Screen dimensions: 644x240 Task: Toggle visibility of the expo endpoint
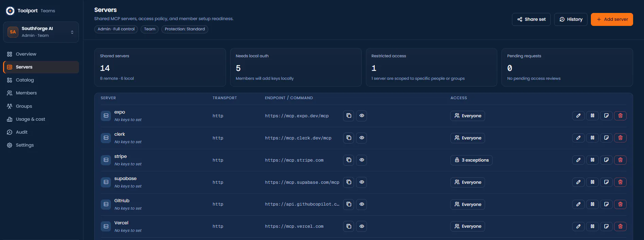(x=361, y=116)
